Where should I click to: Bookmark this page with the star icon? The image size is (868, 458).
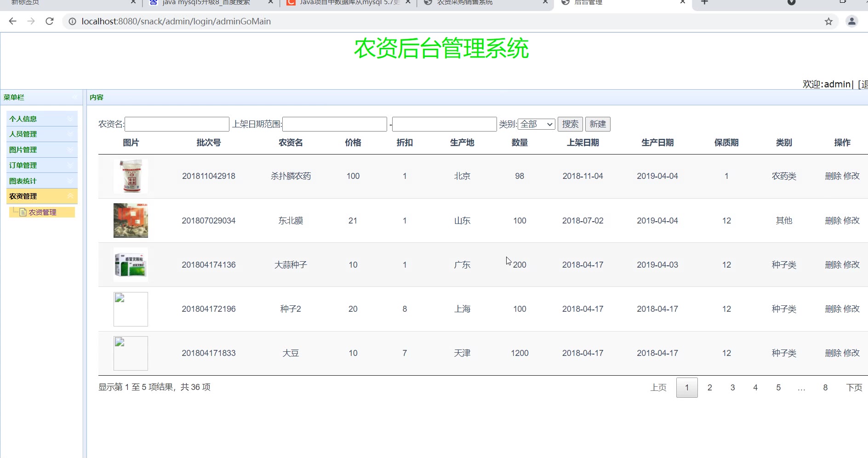click(828, 21)
